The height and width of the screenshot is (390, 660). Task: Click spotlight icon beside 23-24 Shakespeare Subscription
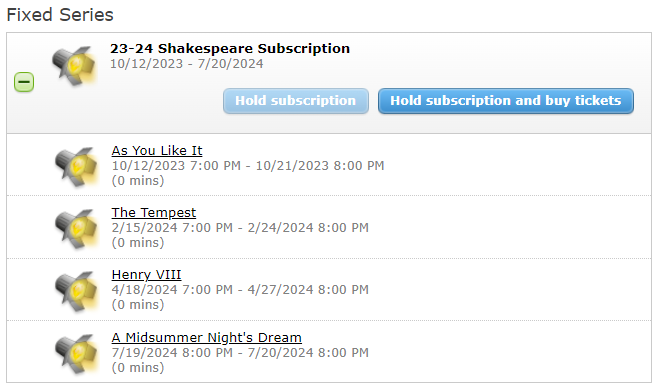(x=75, y=65)
